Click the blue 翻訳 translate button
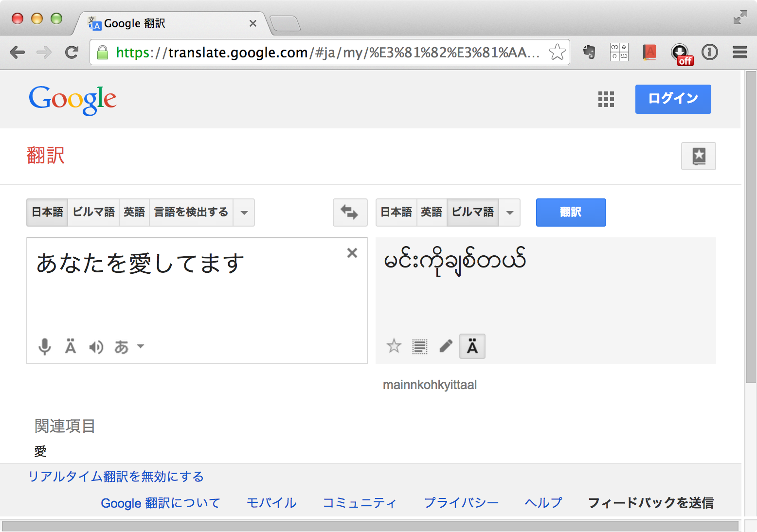This screenshot has width=757, height=532. coord(571,213)
